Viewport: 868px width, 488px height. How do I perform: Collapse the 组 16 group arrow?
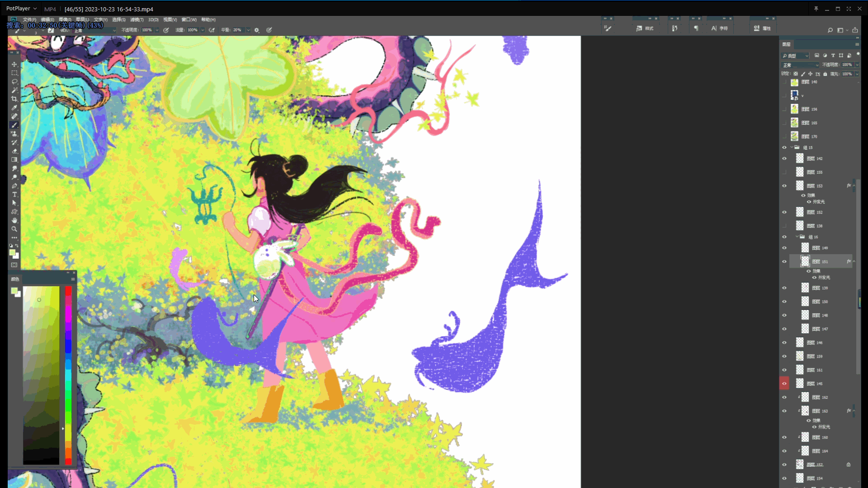click(x=797, y=237)
